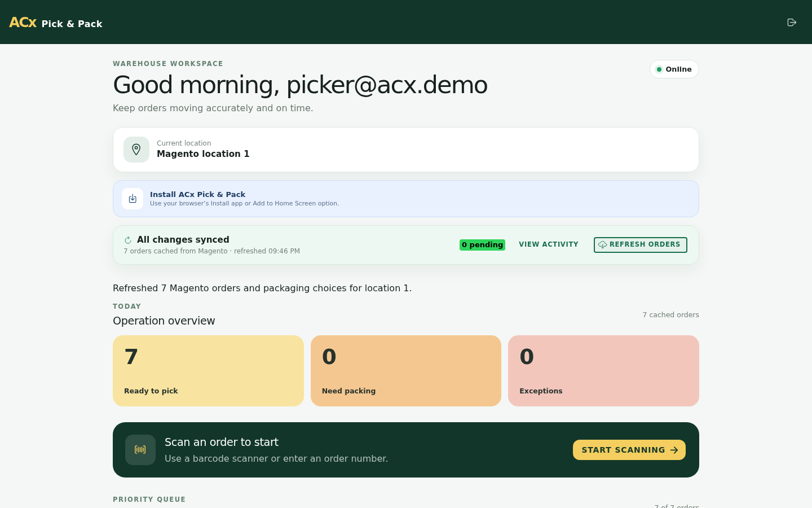Click the location pin icon
The height and width of the screenshot is (508, 812).
click(136, 150)
